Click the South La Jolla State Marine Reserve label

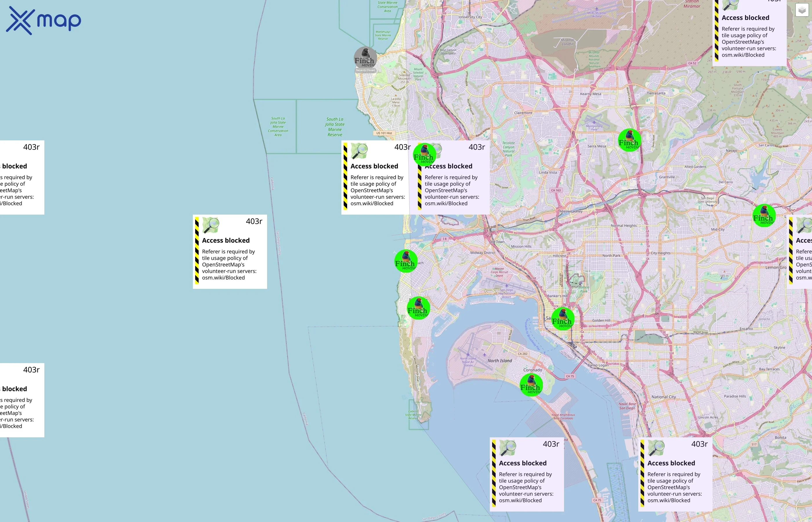pos(334,127)
